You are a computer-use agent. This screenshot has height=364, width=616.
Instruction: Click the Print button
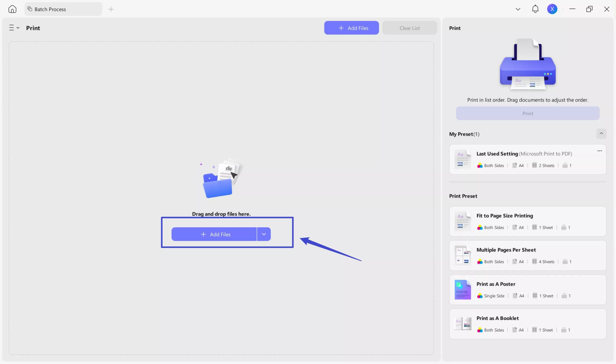pyautogui.click(x=528, y=113)
